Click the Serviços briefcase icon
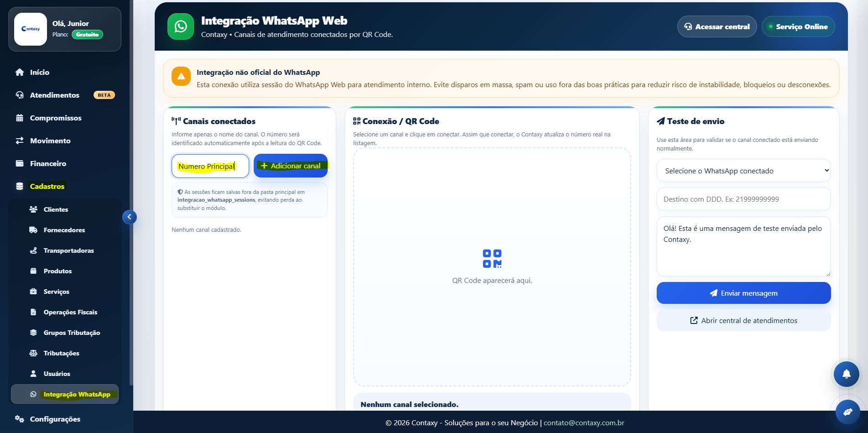 pyautogui.click(x=33, y=292)
